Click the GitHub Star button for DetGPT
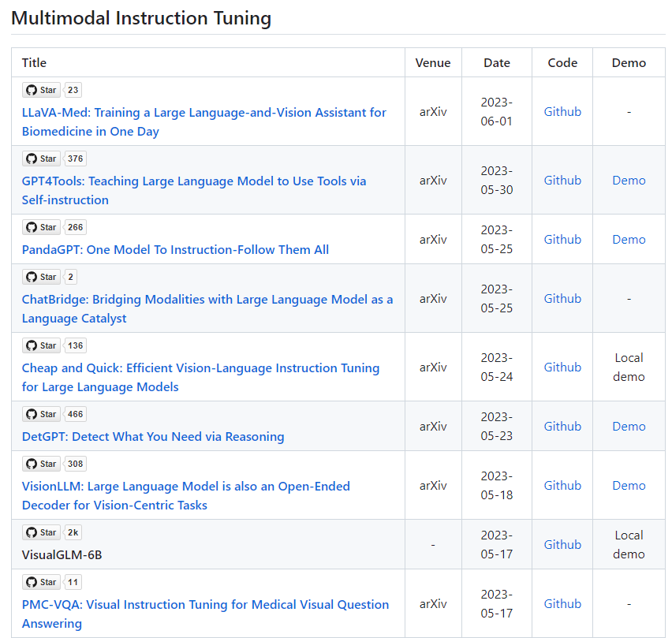This screenshot has height=638, width=672. [41, 414]
